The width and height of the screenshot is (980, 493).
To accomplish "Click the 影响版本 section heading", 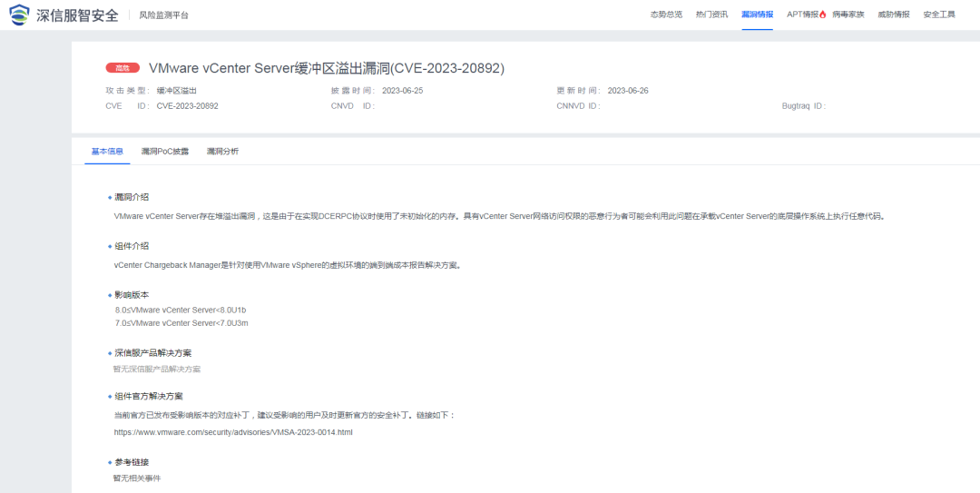I will [132, 295].
